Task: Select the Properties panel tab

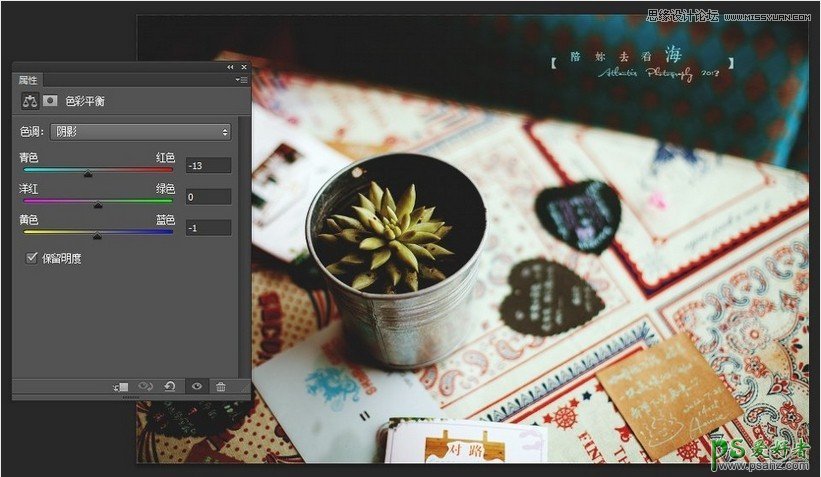Action: 28,79
